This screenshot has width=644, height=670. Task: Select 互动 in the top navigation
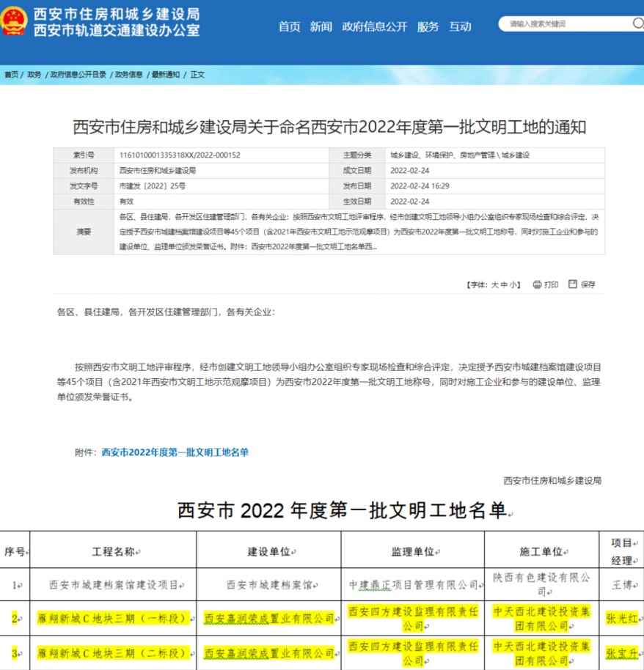pos(460,26)
